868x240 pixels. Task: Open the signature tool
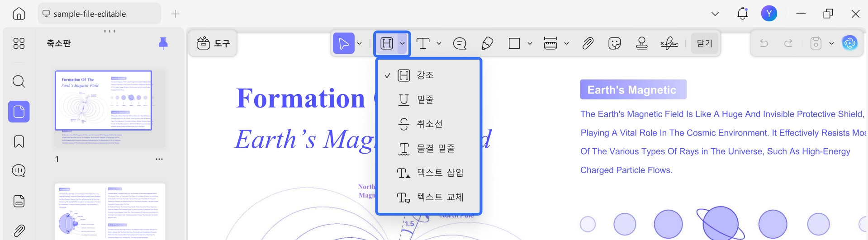pos(669,43)
